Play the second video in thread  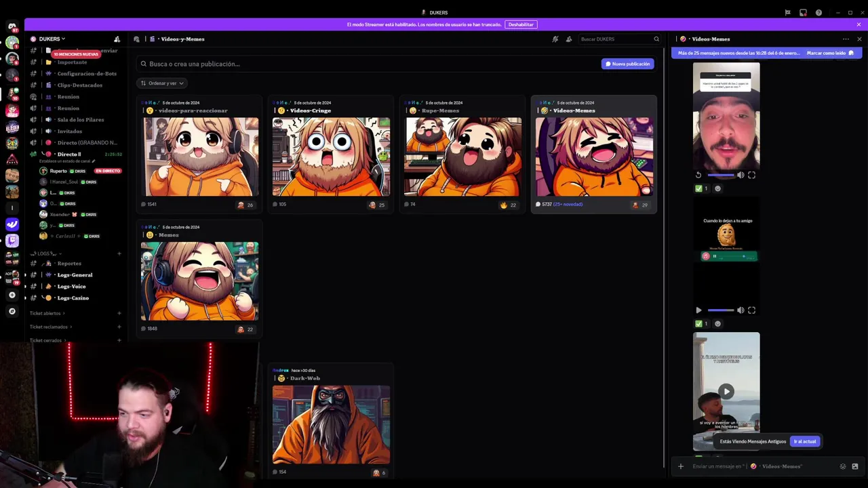pyautogui.click(x=698, y=310)
